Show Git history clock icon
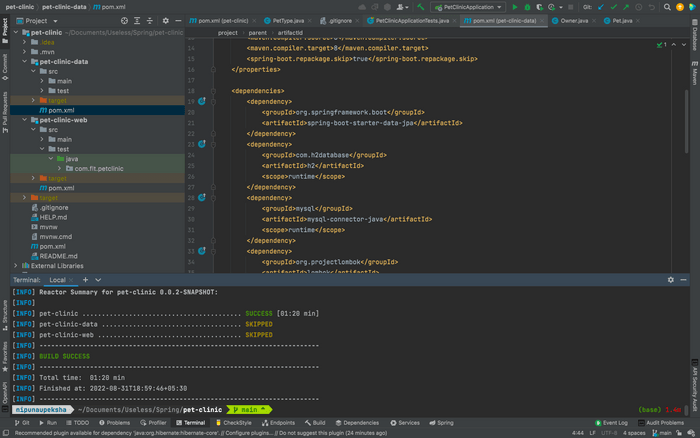 point(639,7)
